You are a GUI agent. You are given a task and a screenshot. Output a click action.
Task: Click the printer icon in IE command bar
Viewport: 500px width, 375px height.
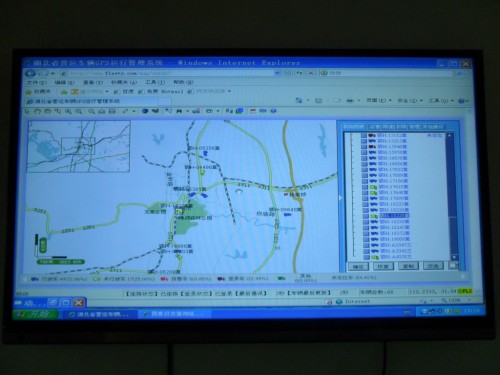pos(350,100)
